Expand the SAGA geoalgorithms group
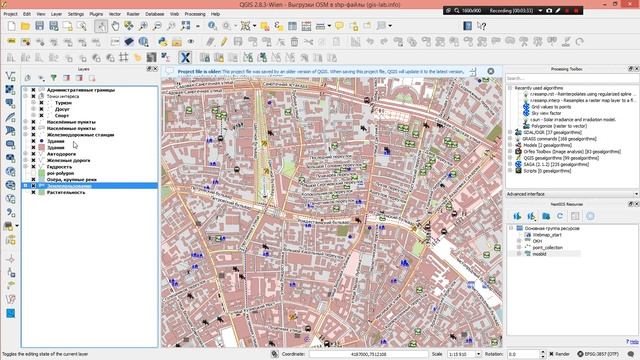 [x=510, y=164]
